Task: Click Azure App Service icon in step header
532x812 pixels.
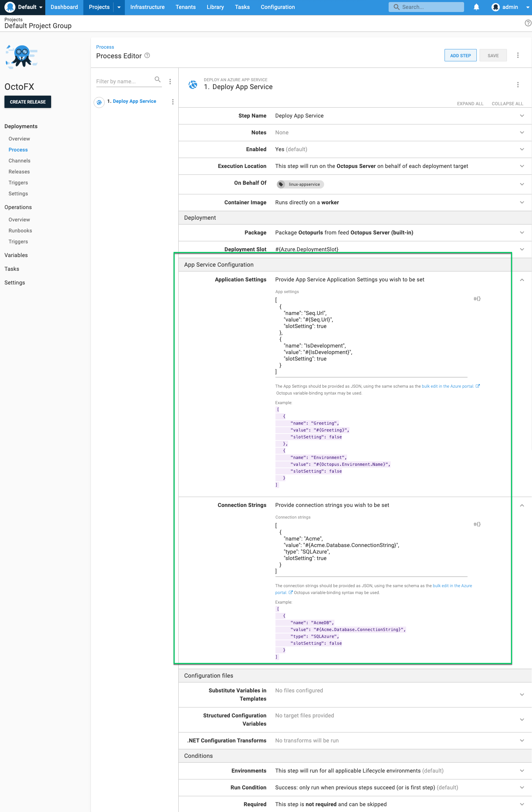Action: (193, 84)
